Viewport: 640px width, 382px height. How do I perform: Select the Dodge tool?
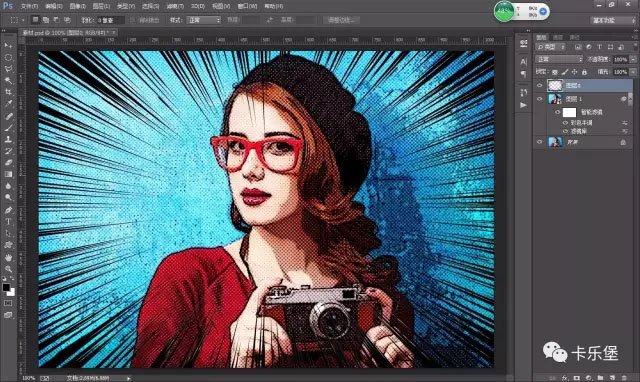coord(8,198)
